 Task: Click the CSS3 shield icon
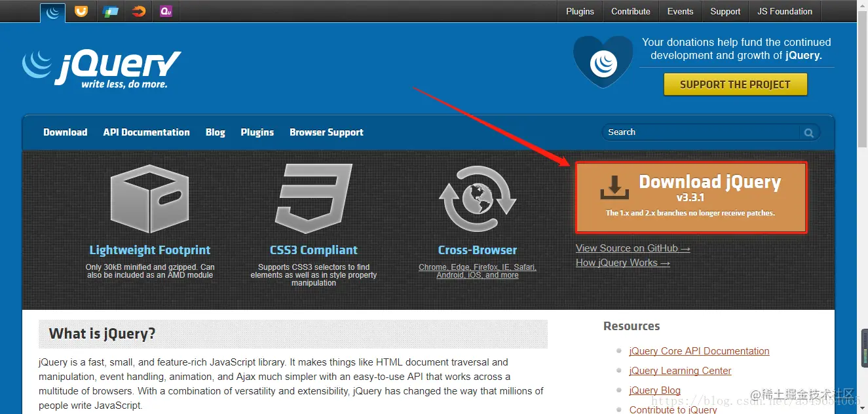(314, 198)
